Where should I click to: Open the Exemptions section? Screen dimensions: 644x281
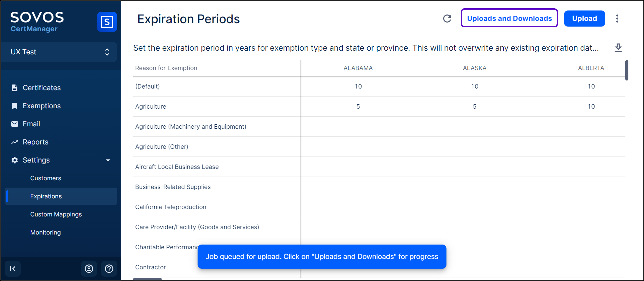41,106
